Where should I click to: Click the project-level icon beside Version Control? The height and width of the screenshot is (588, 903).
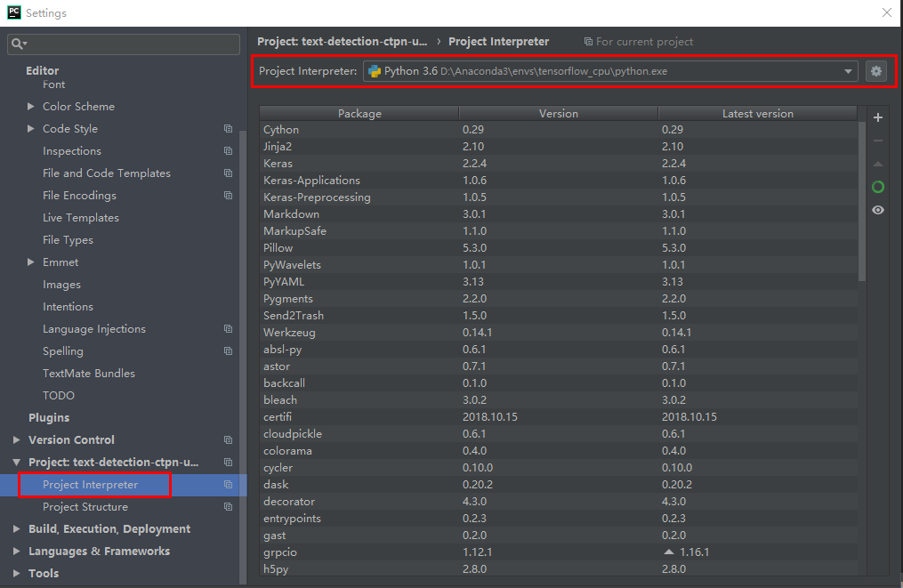tap(228, 440)
